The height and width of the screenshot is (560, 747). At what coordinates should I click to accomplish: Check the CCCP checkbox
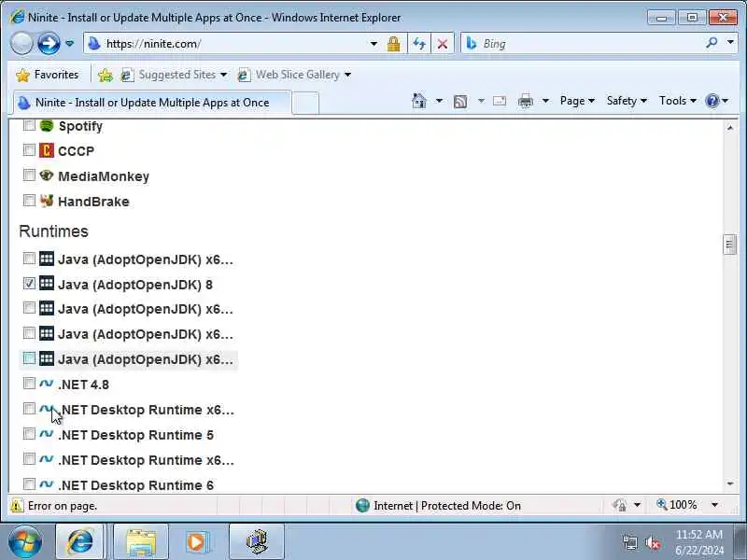29,150
